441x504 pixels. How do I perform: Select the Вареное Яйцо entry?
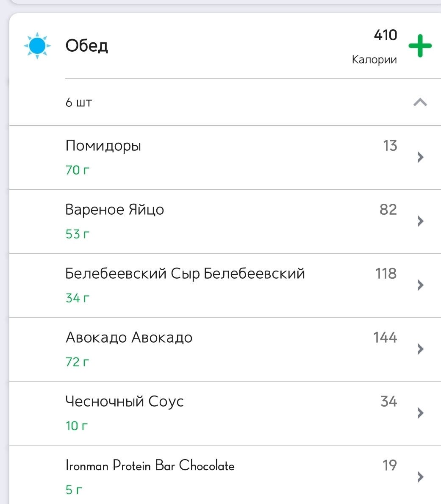(x=225, y=222)
